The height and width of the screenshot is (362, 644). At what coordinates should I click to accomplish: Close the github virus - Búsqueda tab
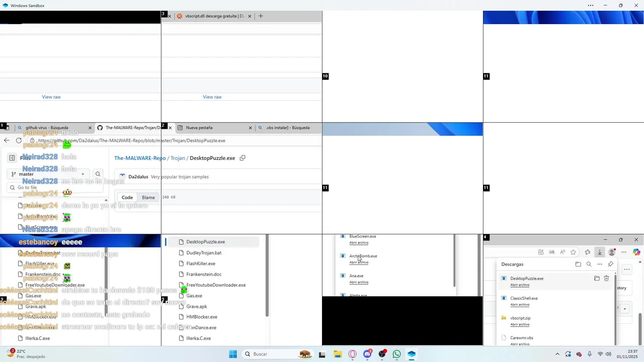tap(90, 128)
